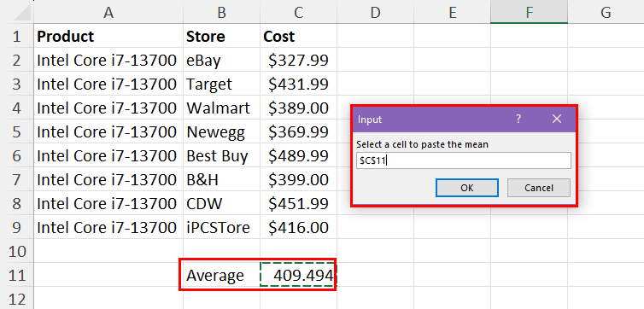644x309 pixels.
Task: Select the Walmart store cell
Action: pyautogui.click(x=221, y=108)
